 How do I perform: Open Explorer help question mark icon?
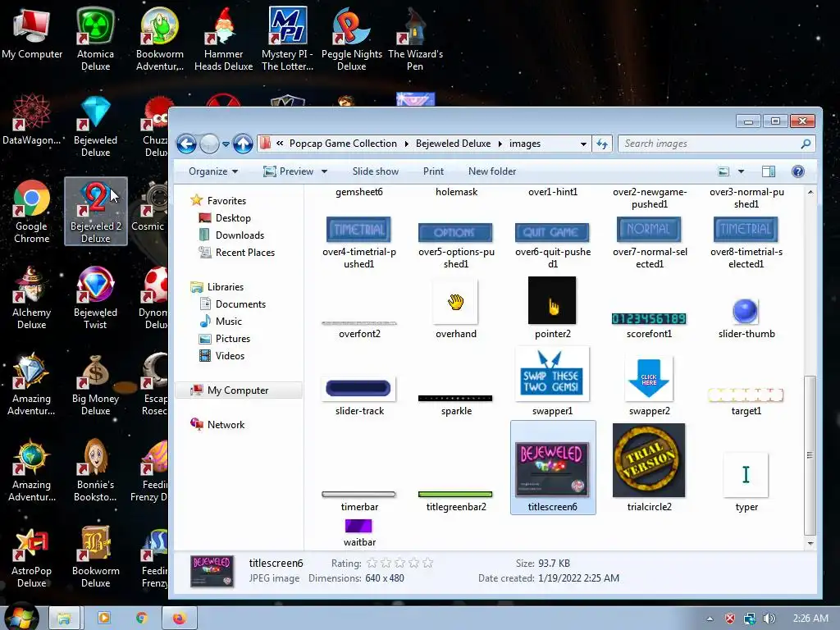tap(797, 171)
